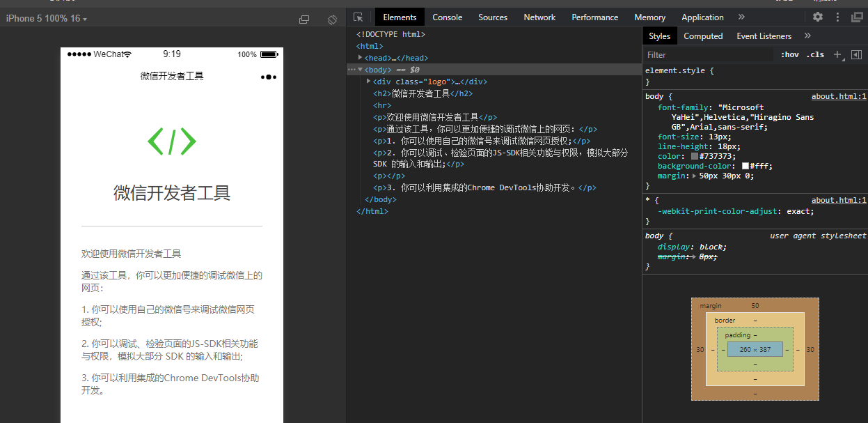Open the Application tab
The height and width of the screenshot is (423, 868).
(x=702, y=17)
